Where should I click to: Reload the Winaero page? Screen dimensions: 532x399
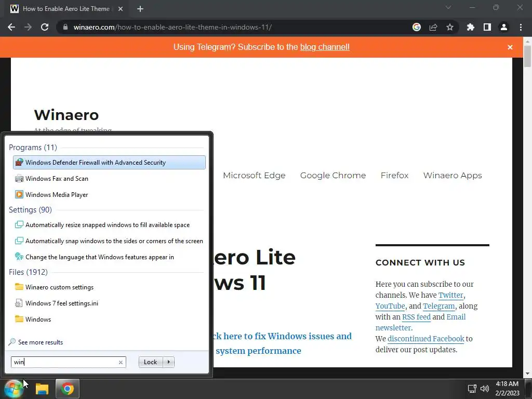click(45, 27)
